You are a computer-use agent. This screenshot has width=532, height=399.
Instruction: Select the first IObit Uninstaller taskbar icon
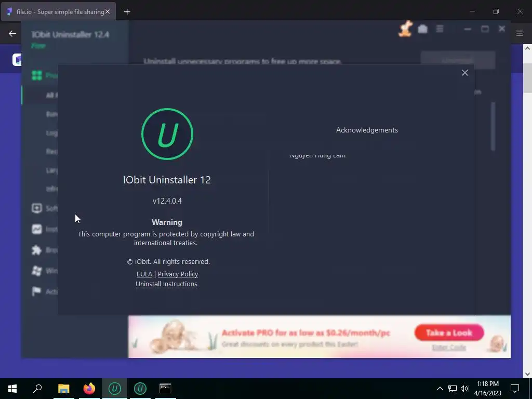click(115, 389)
